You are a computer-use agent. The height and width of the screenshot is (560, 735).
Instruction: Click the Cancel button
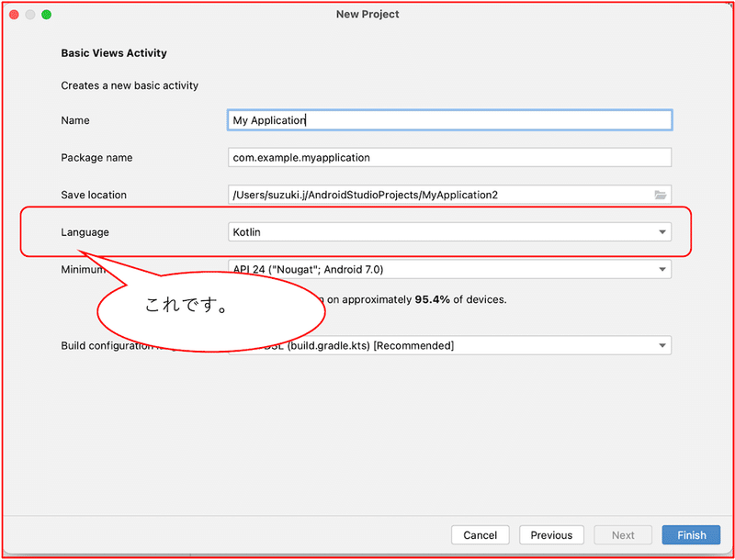[480, 534]
